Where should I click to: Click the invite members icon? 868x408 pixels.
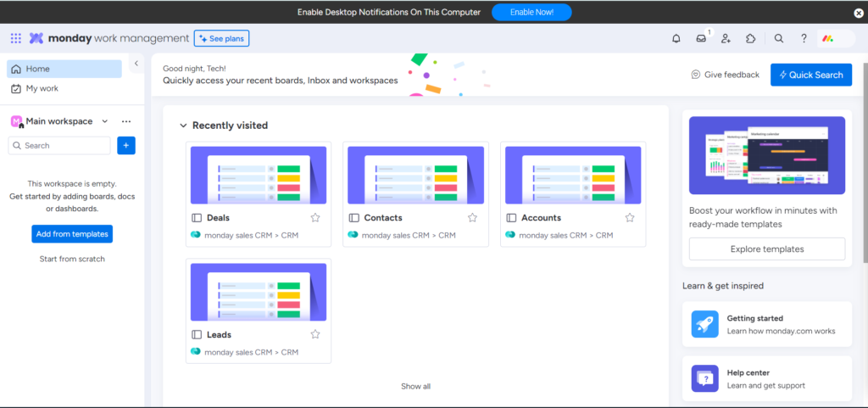click(726, 38)
